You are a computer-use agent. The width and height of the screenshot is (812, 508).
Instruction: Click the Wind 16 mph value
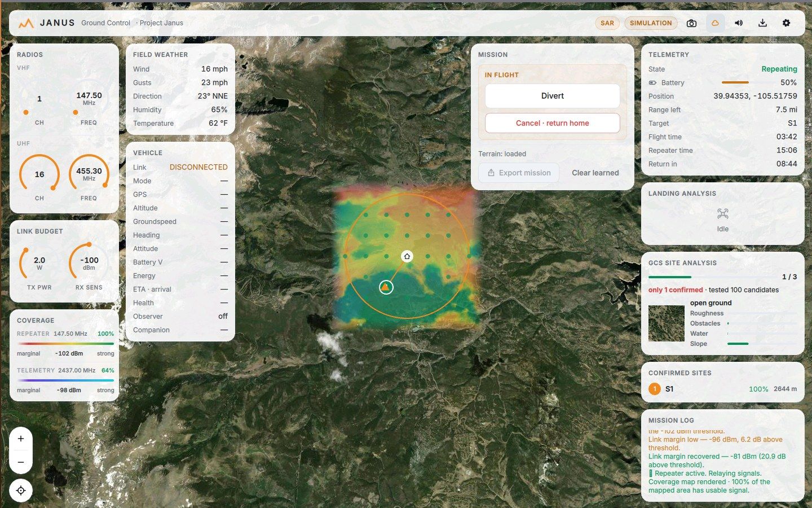coord(214,69)
